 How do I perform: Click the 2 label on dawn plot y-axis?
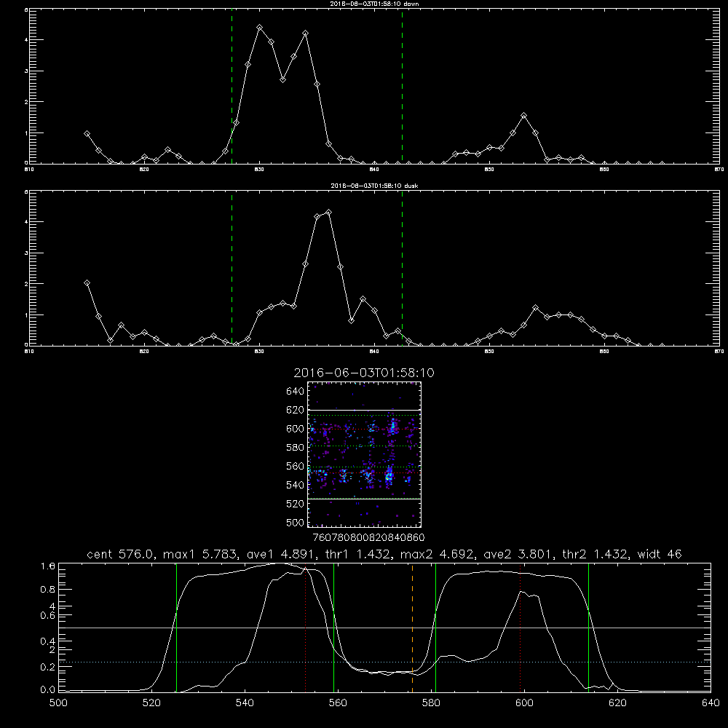pyautogui.click(x=26, y=102)
